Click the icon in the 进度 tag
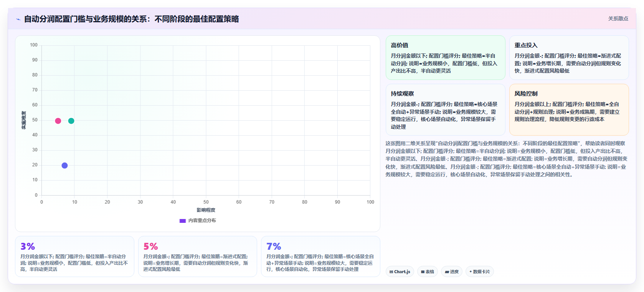The height and width of the screenshot is (292, 644). point(447,272)
